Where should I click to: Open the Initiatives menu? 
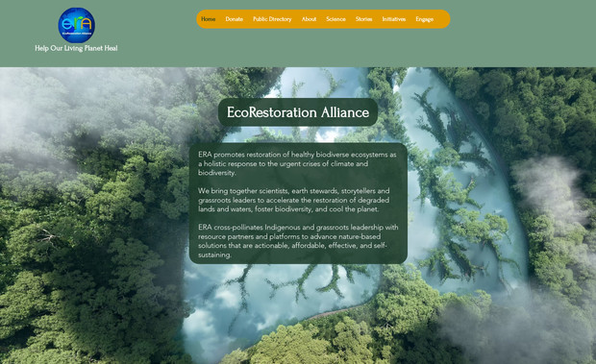[394, 19]
